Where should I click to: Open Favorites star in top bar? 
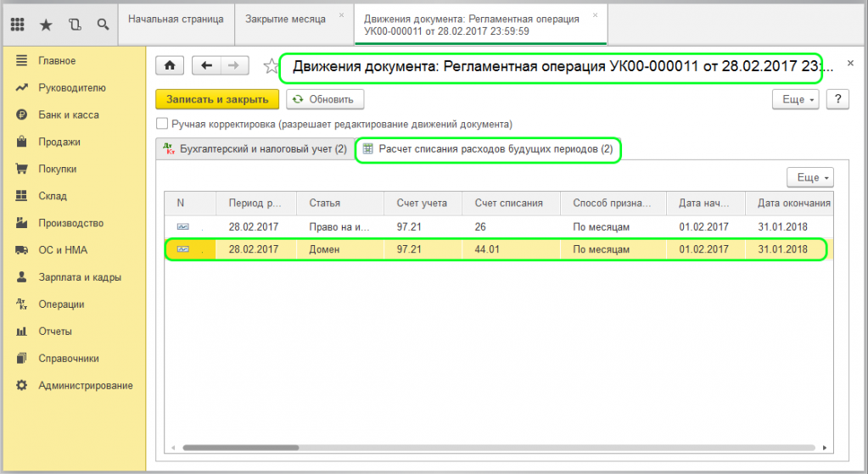click(x=46, y=25)
